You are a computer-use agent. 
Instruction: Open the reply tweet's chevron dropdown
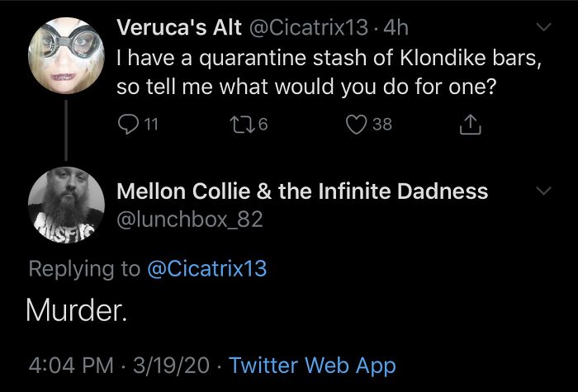tap(542, 191)
